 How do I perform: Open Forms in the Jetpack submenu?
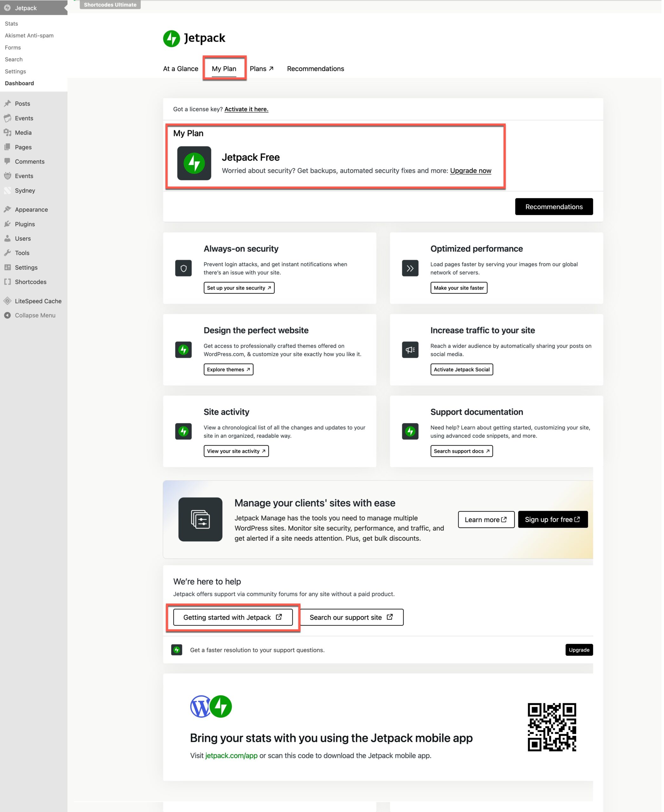(13, 48)
